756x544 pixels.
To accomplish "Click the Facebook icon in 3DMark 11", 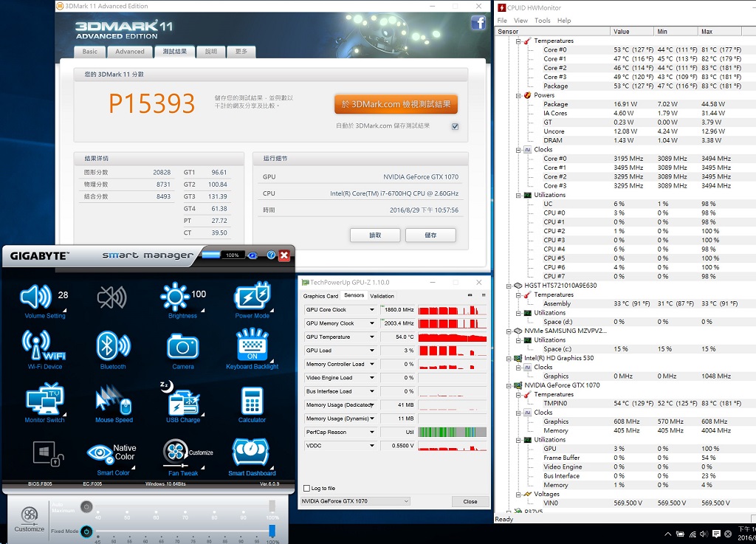I will coord(478,23).
